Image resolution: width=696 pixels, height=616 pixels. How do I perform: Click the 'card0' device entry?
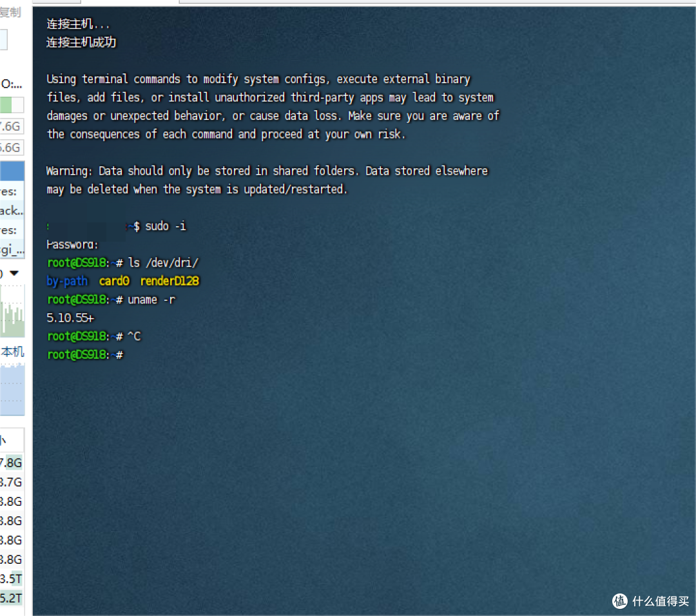point(114,281)
